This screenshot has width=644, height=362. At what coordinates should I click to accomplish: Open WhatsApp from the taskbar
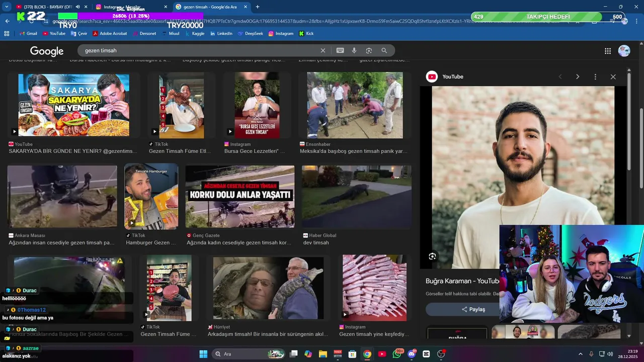(x=397, y=354)
